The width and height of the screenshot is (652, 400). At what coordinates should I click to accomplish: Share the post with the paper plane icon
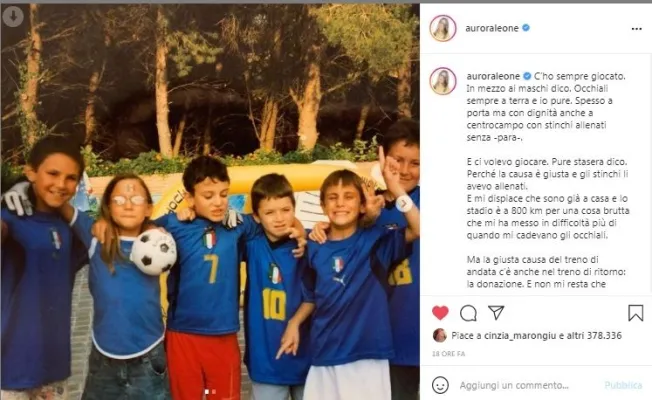click(496, 312)
